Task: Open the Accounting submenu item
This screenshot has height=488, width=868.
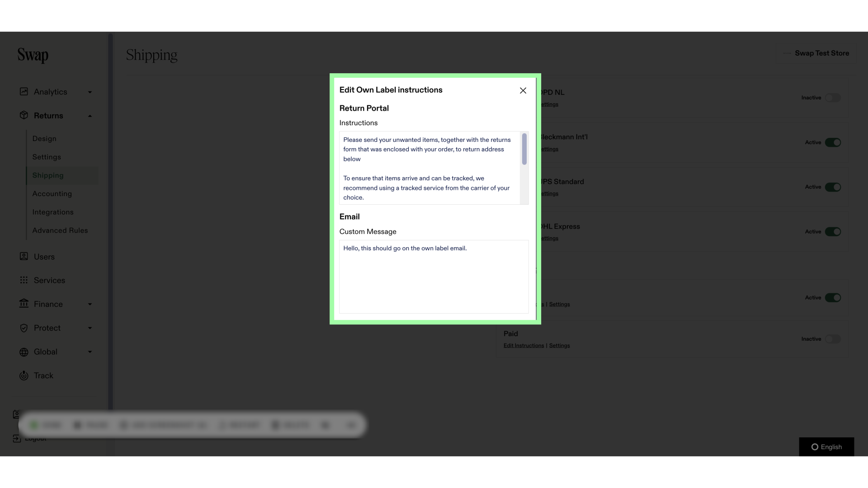Action: point(52,194)
